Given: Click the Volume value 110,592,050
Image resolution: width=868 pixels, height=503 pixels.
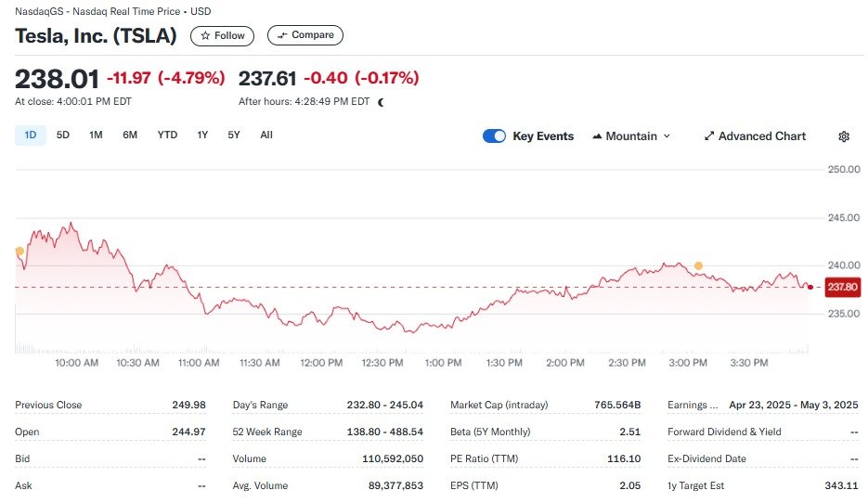Looking at the screenshot, I should (393, 458).
